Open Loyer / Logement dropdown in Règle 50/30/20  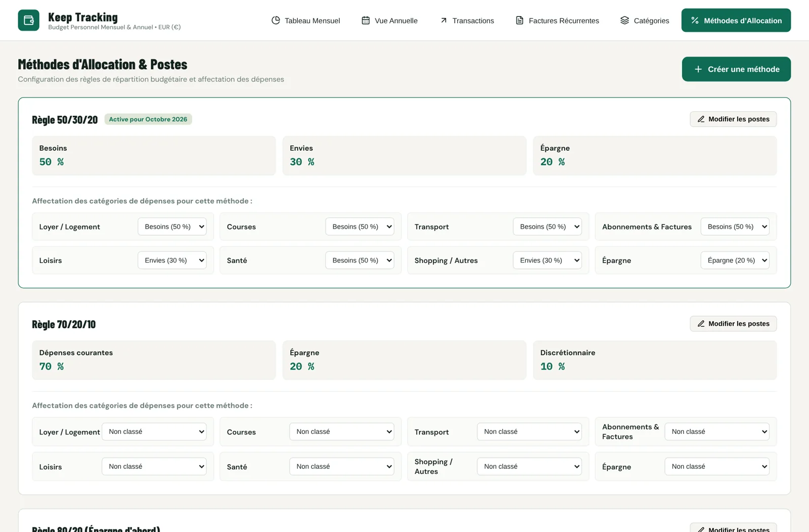click(172, 227)
